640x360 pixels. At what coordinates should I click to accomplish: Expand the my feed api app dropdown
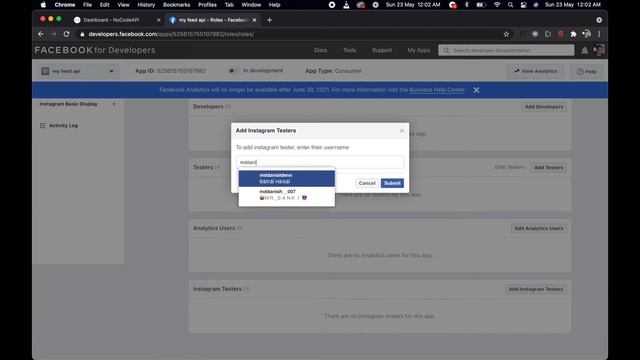coord(78,71)
